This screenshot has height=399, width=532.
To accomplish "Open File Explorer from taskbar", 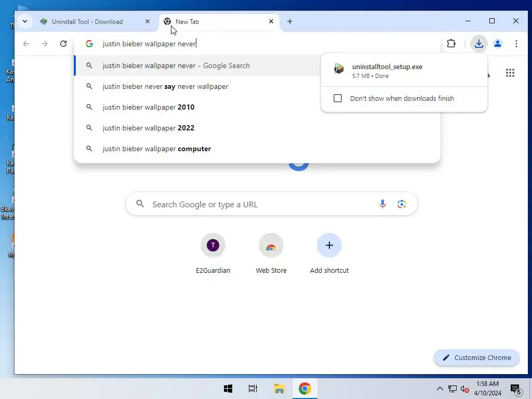I will (x=279, y=389).
